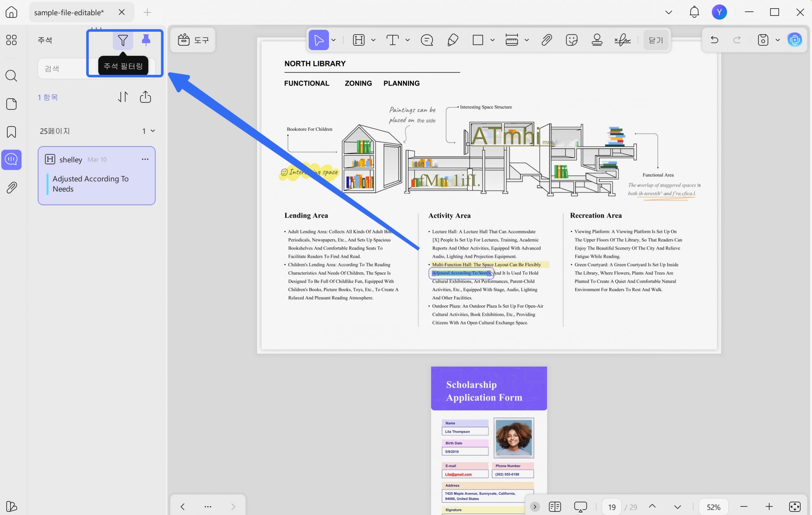Open the shelley comment more options
The image size is (812, 515).
pyautogui.click(x=145, y=159)
